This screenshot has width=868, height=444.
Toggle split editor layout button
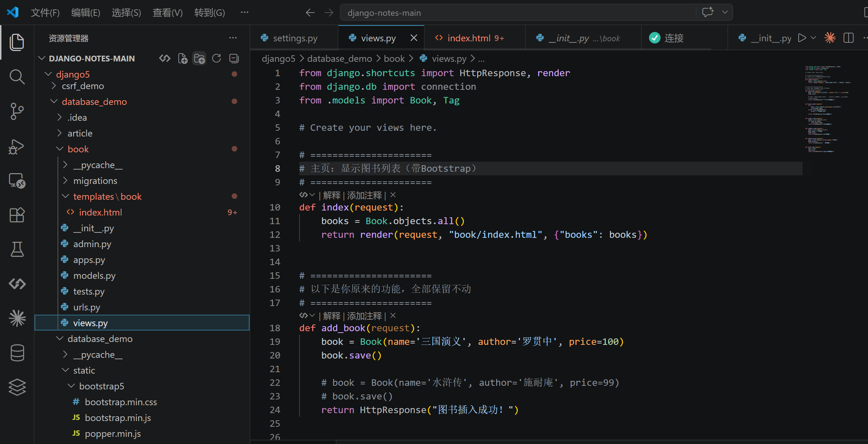click(x=848, y=38)
